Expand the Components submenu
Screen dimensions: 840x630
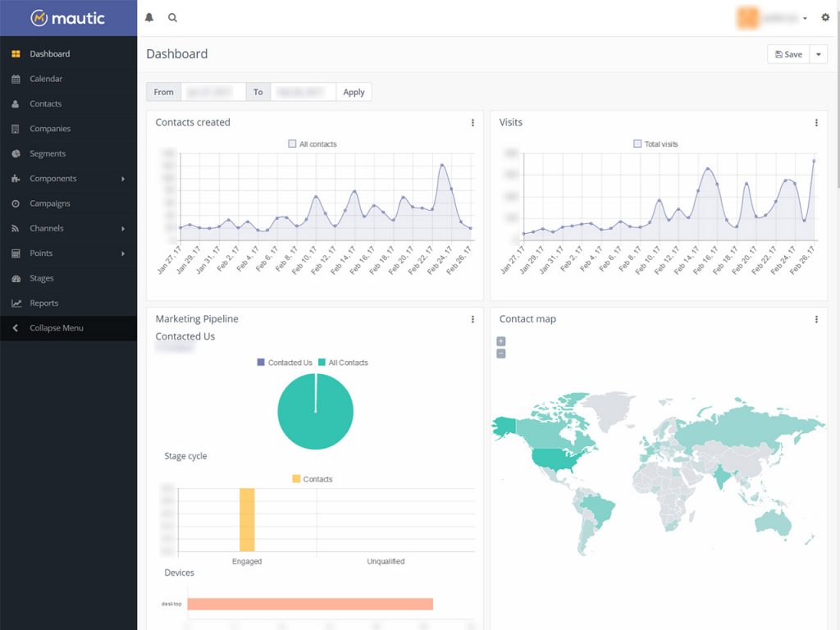point(123,179)
